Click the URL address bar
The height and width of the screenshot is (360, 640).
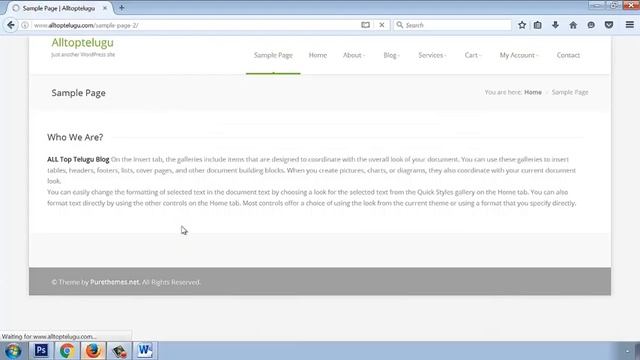pyautogui.click(x=196, y=25)
